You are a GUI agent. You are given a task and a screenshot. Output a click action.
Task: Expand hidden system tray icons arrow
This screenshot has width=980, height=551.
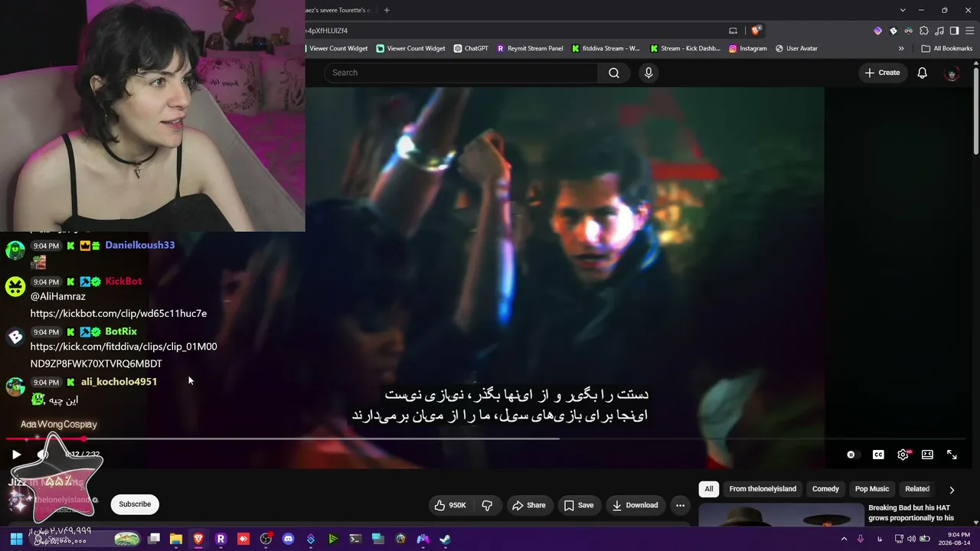(844, 539)
